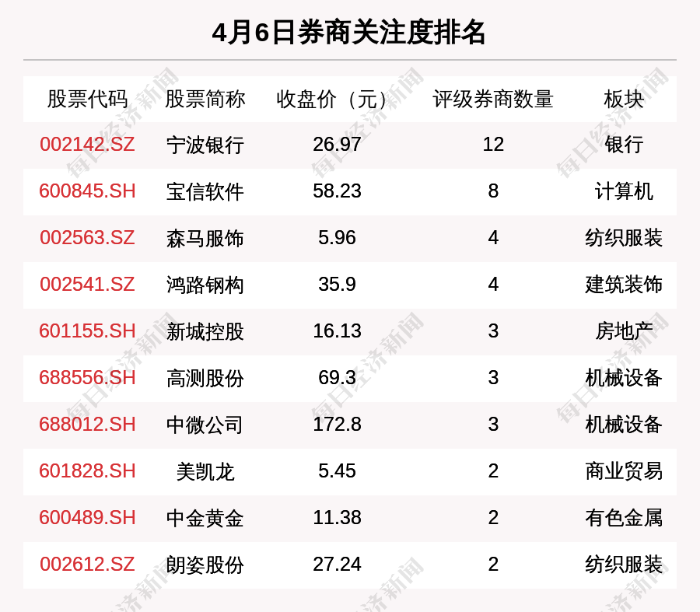This screenshot has width=700, height=612.
Task: Click the closing price 16.13
Action: (x=337, y=330)
